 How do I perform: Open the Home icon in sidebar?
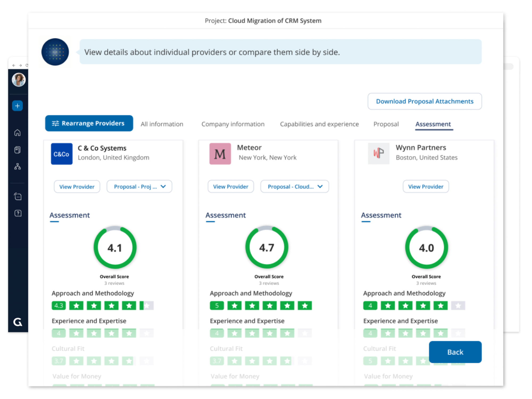click(x=18, y=132)
